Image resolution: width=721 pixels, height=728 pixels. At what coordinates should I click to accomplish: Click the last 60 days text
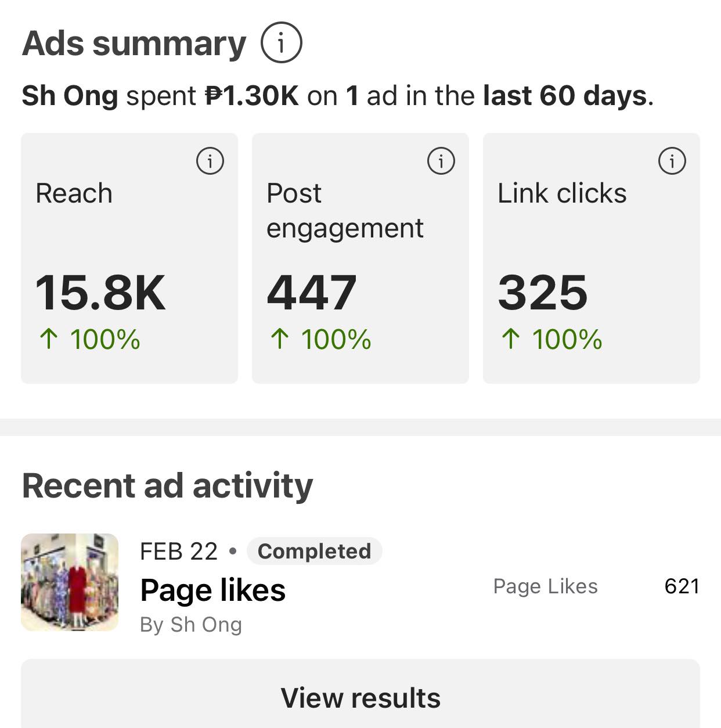(565, 96)
